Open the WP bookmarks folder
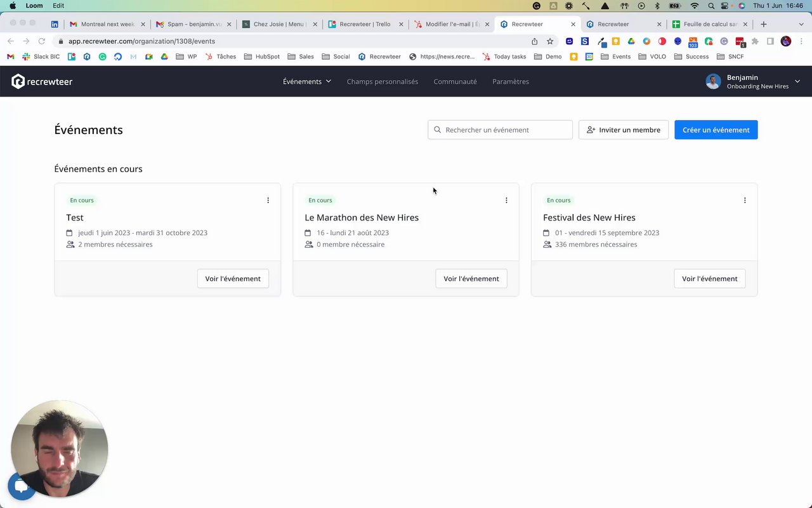Image resolution: width=812 pixels, height=508 pixels. pos(187,57)
